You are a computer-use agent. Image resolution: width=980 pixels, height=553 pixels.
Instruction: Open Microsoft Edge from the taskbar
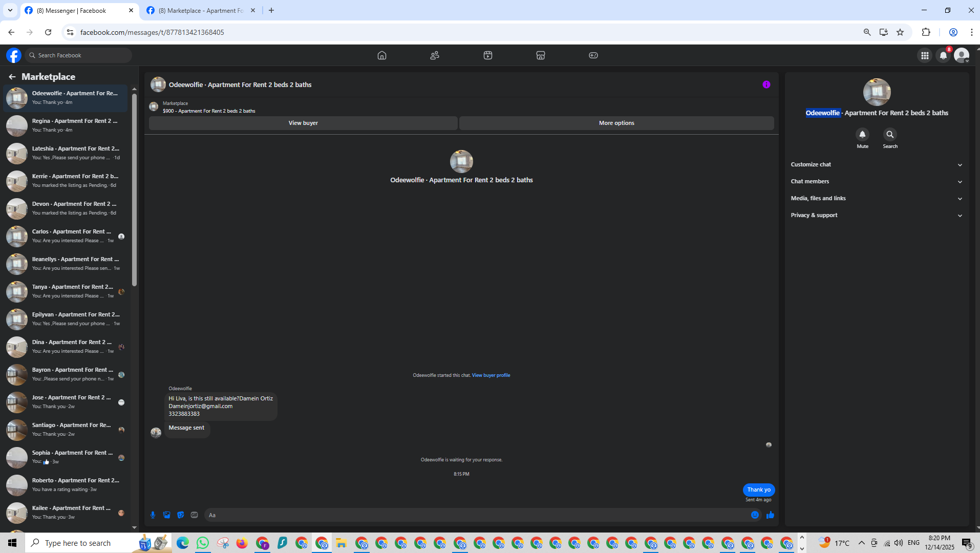pos(183,543)
